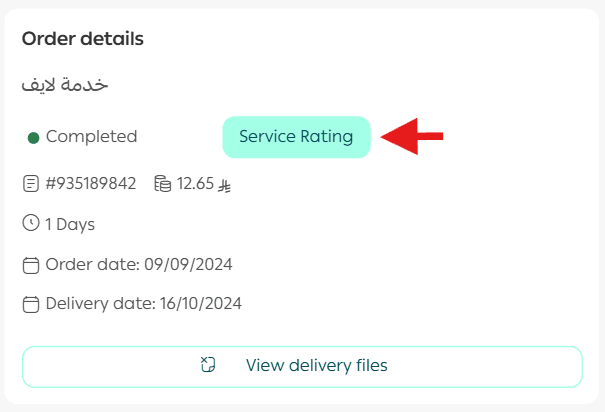Click the file icon inside the delivery files button
Image resolution: width=605 pixels, height=412 pixels.
click(x=208, y=366)
